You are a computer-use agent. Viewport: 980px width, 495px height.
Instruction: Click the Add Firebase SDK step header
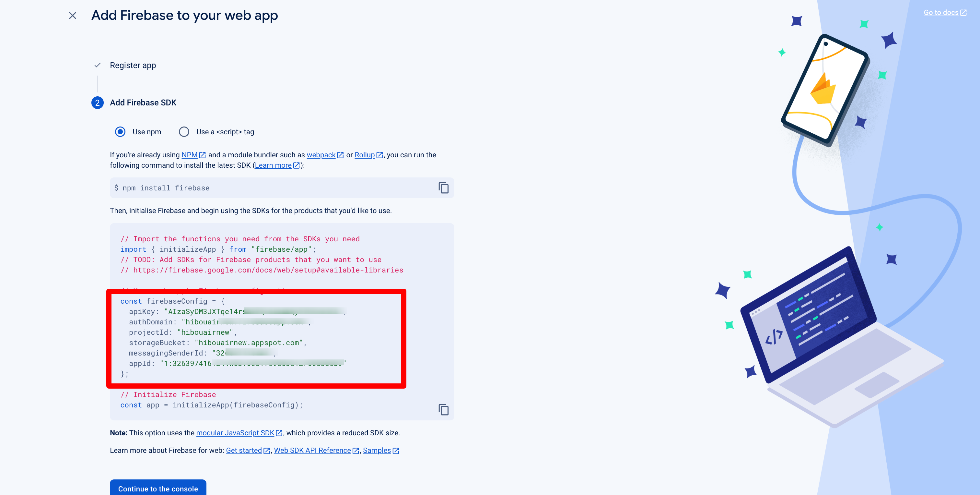click(x=143, y=103)
